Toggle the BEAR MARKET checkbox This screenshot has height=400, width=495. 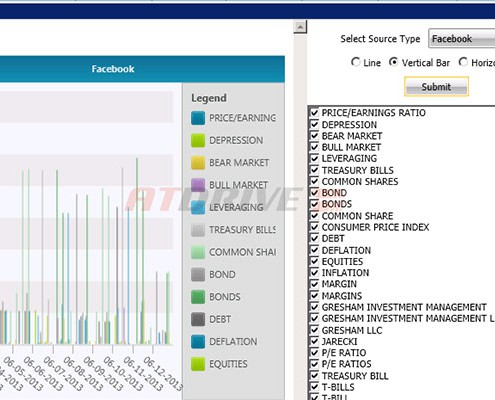pyautogui.click(x=314, y=135)
